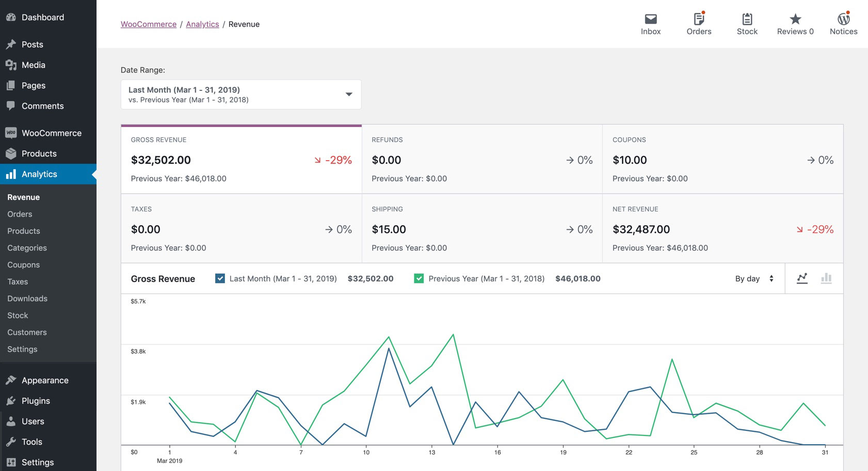868x471 pixels.
Task: Click the Plugins icon in sidebar
Action: click(11, 401)
